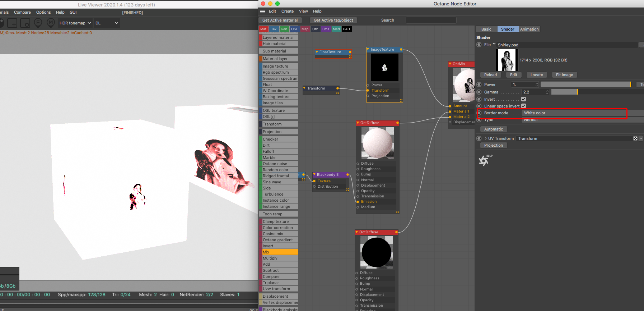Click the Reload button
Image resolution: width=644 pixels, height=311 pixels.
coord(490,75)
